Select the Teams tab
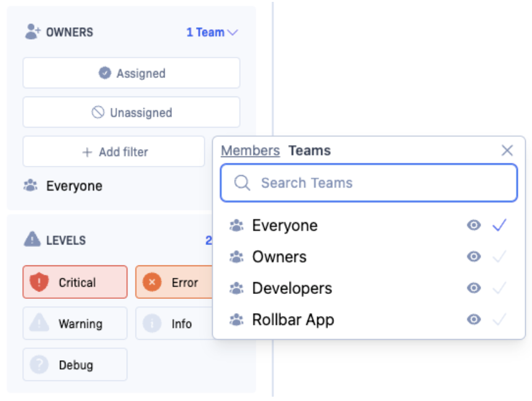 click(309, 150)
